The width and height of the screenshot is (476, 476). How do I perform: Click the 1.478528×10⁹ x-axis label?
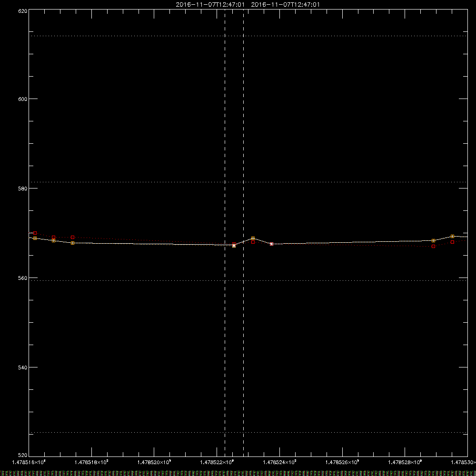(x=405, y=462)
